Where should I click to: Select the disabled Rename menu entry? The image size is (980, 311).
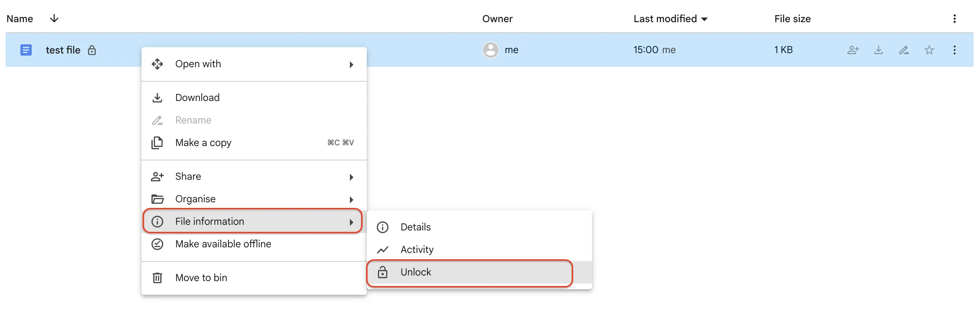254,120
